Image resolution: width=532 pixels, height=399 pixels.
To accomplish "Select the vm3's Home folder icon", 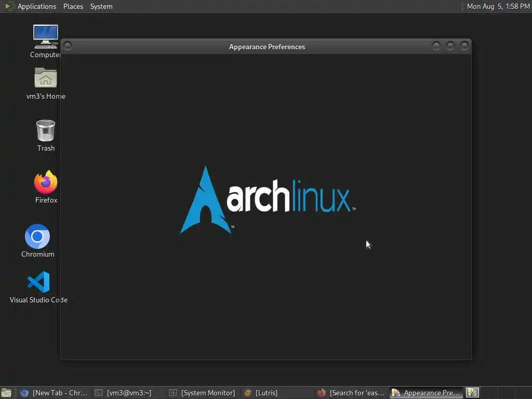I will pyautogui.click(x=46, y=84).
